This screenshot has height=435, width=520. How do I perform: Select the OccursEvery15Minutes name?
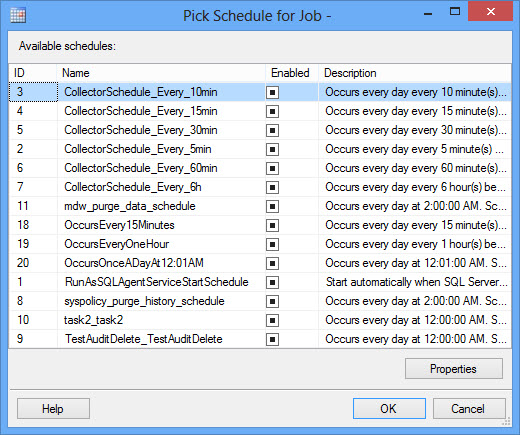point(119,225)
